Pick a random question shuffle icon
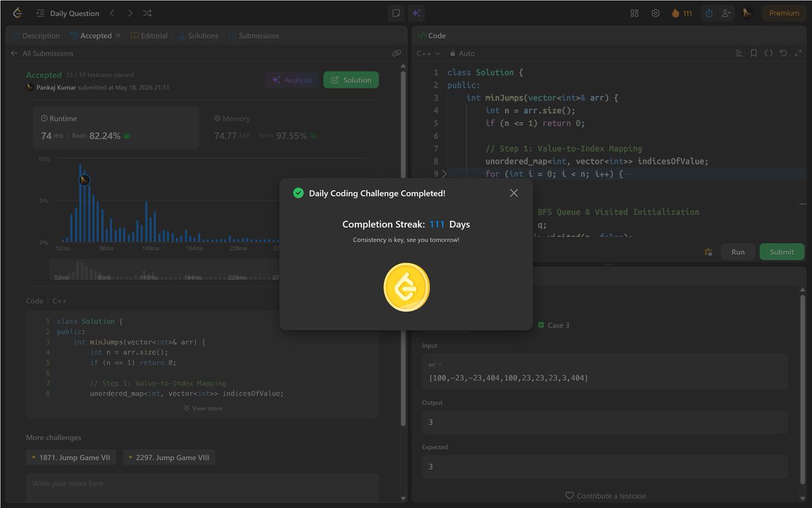812x508 pixels. click(x=148, y=13)
